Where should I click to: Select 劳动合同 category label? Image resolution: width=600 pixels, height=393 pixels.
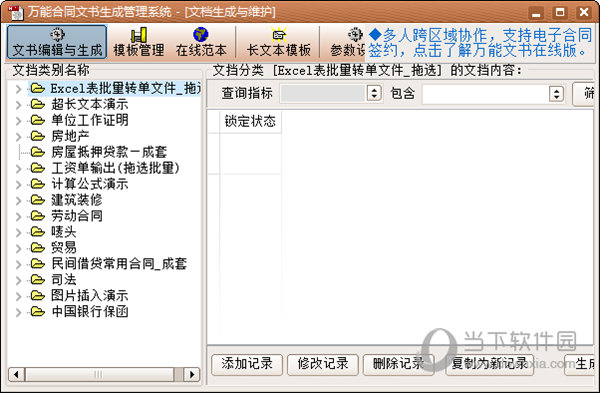point(77,216)
